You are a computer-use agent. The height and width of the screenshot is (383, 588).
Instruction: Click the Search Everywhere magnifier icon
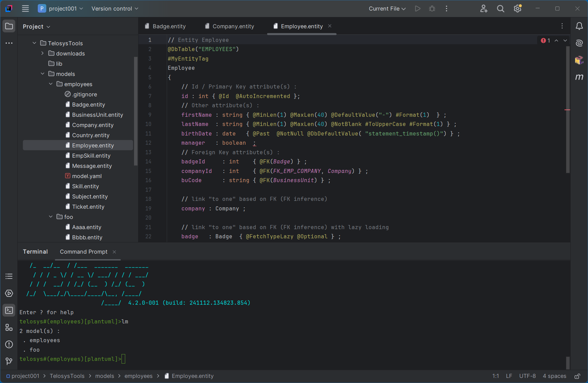501,9
